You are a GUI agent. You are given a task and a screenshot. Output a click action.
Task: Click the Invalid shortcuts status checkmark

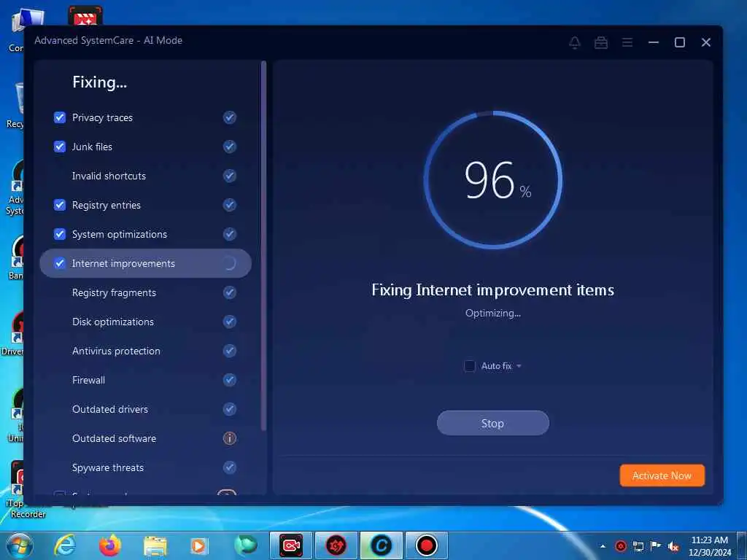click(x=230, y=176)
